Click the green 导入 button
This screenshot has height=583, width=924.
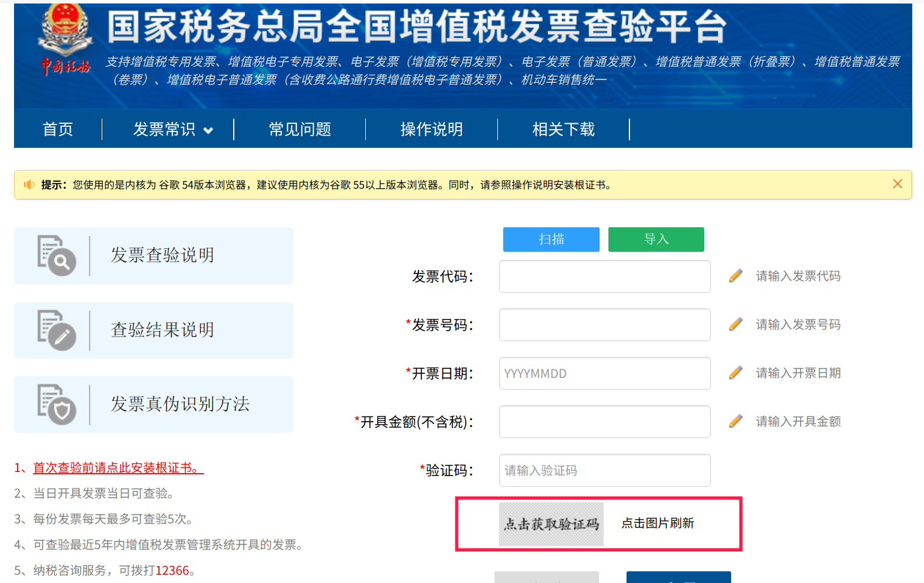tap(656, 240)
